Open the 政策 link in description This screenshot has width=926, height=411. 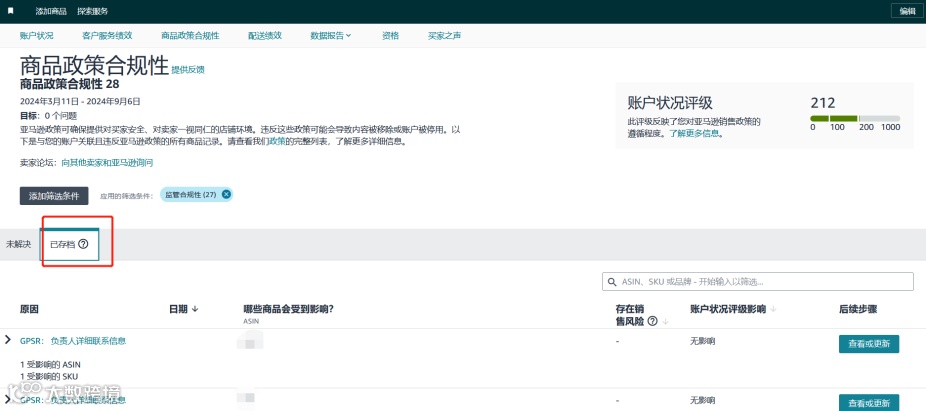(x=277, y=142)
